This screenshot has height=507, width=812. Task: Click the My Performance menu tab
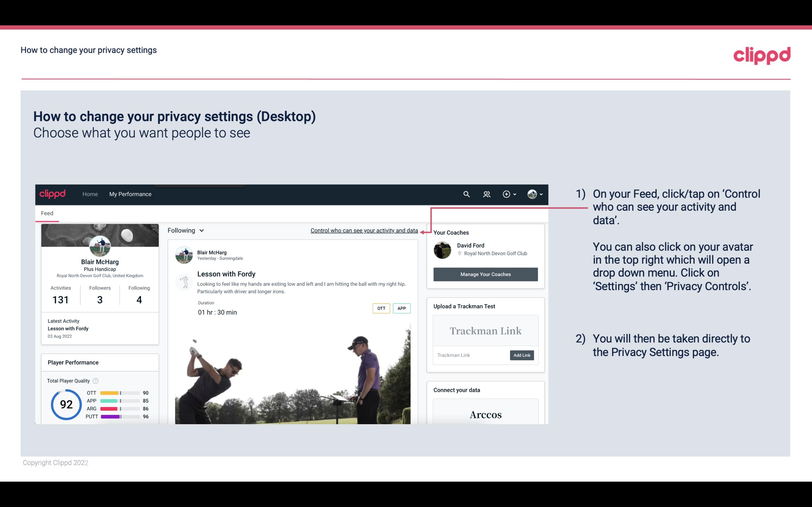[130, 194]
